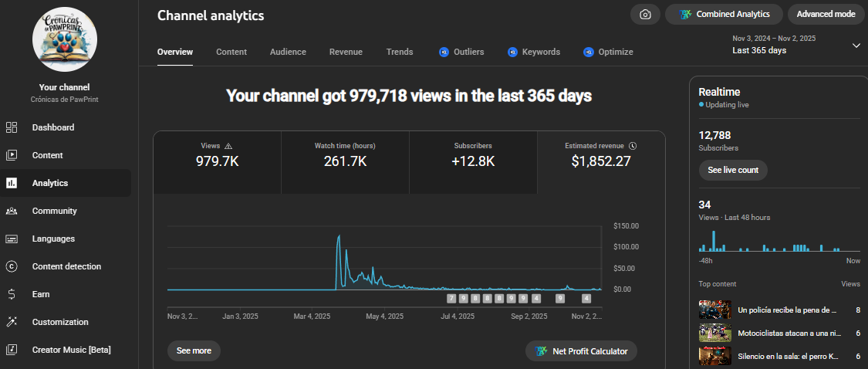Open the 'Un policía recibe la pena' video thumbnail
This screenshot has height=369, width=868.
pyautogui.click(x=714, y=310)
